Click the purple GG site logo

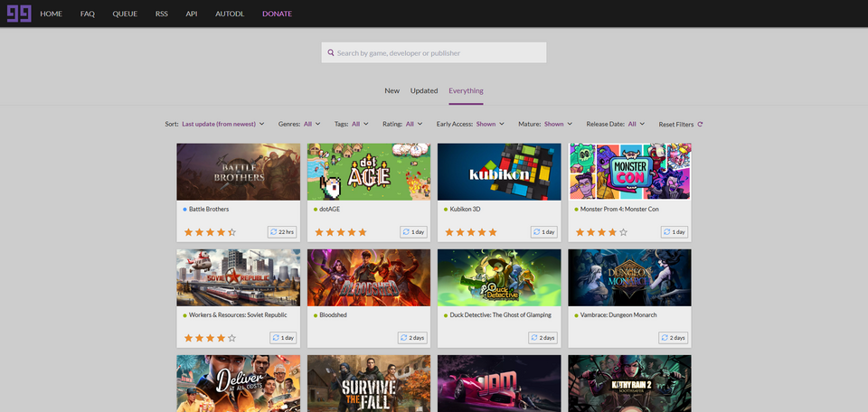pos(19,14)
